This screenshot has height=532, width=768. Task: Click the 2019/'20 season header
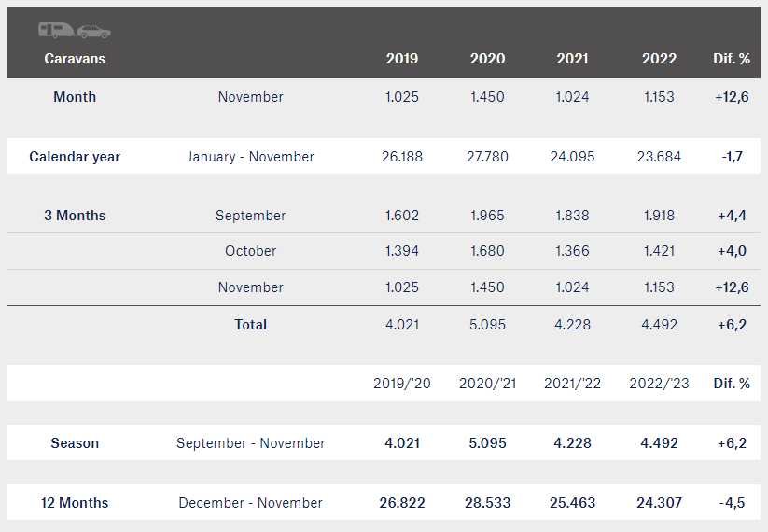pos(402,383)
